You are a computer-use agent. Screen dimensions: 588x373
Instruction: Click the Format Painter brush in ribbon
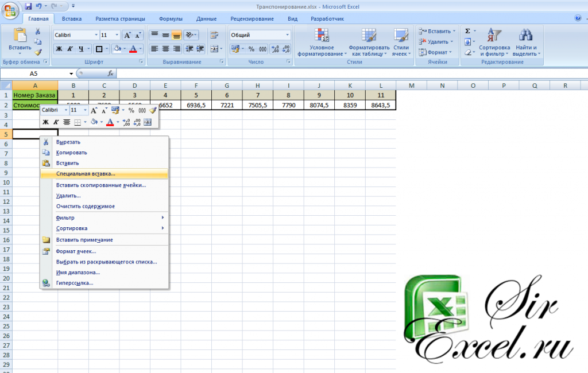[x=38, y=52]
